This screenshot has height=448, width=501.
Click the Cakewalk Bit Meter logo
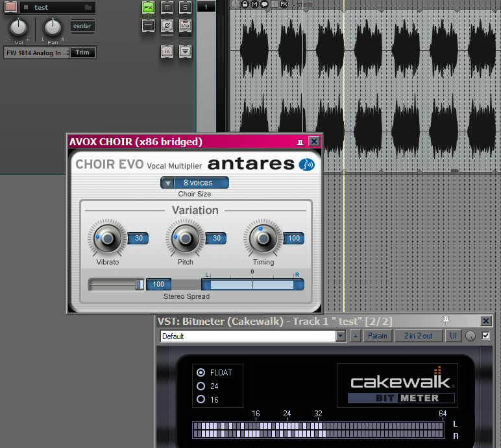(x=397, y=385)
